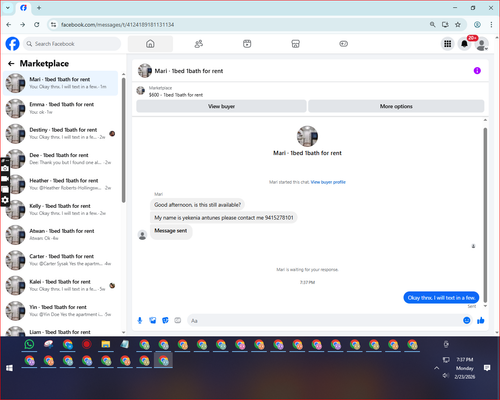Open the emoji picker icon
The height and width of the screenshot is (400, 500).
click(x=467, y=320)
